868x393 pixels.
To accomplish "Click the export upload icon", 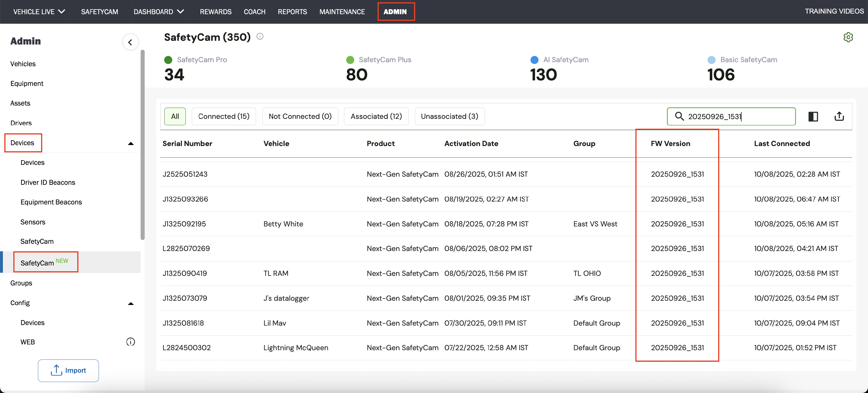I will [x=839, y=117].
